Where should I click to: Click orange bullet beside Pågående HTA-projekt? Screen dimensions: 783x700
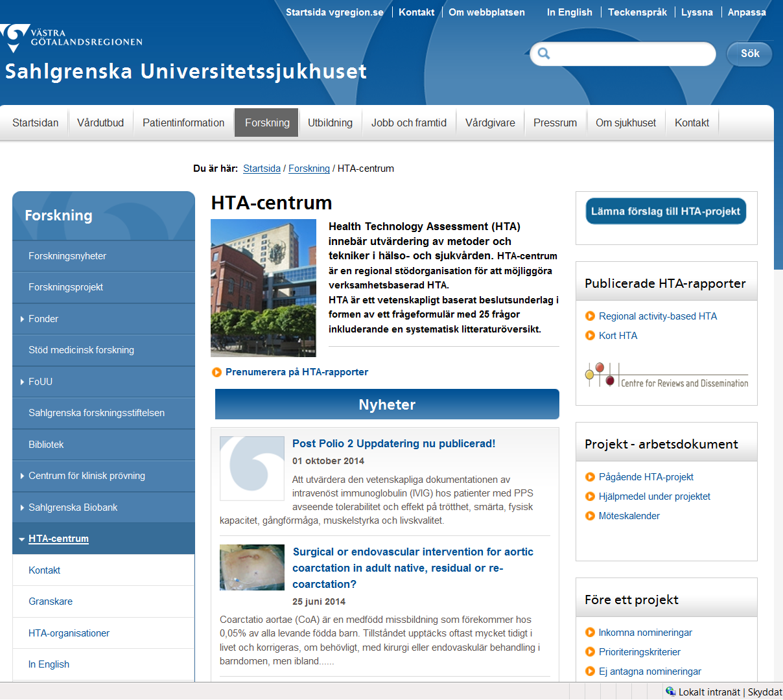point(590,477)
